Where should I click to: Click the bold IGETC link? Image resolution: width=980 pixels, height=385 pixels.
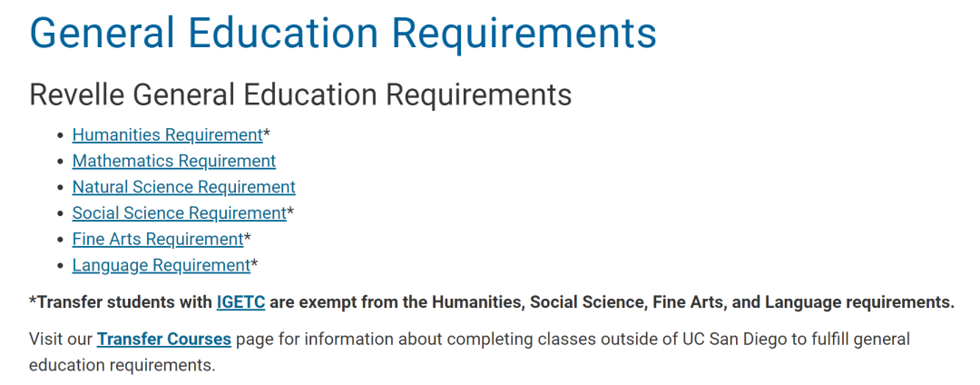click(x=241, y=302)
